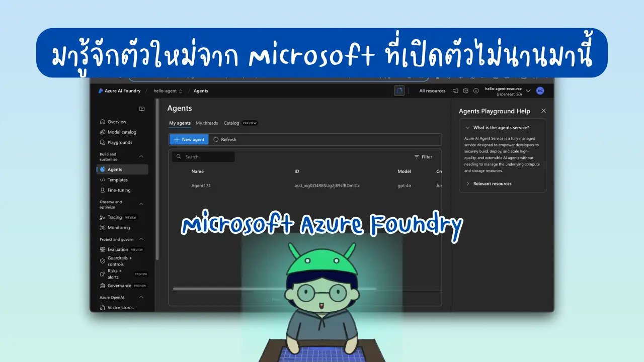Collapse the Protect and govern section
The height and width of the screenshot is (362, 644).
tap(141, 239)
